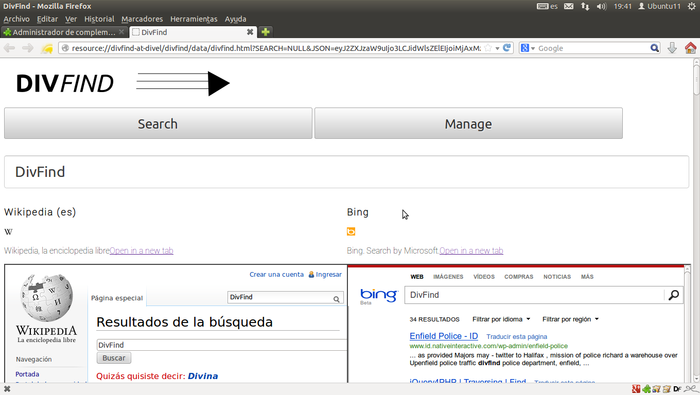
Task: Open the volume indicator in the top panel
Action: (x=602, y=6)
